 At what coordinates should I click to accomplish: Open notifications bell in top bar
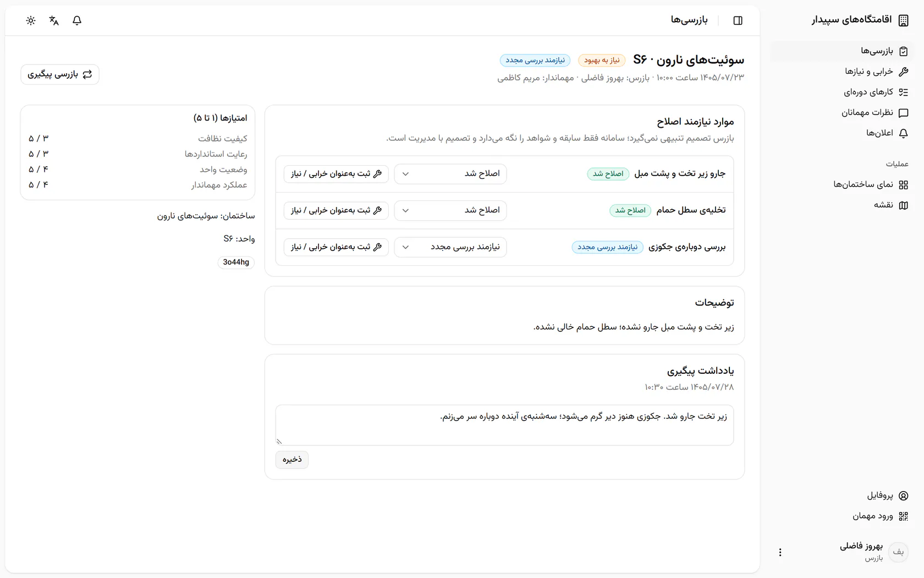point(77,20)
